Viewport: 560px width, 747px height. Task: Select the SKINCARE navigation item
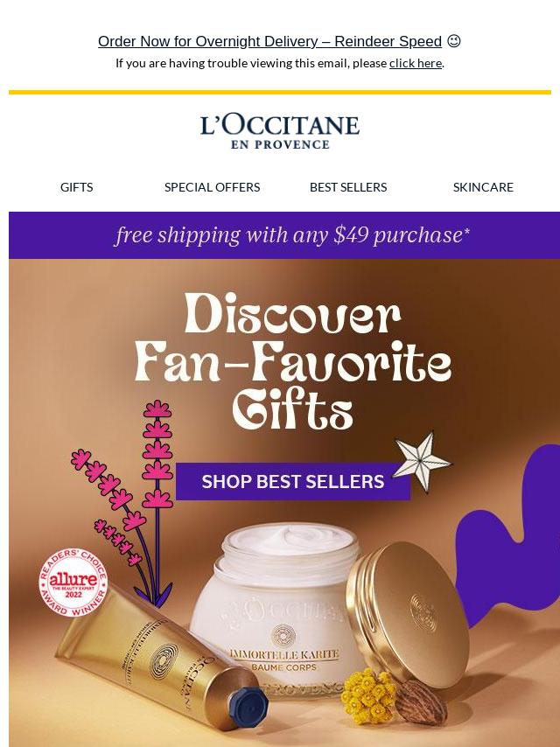point(483,187)
